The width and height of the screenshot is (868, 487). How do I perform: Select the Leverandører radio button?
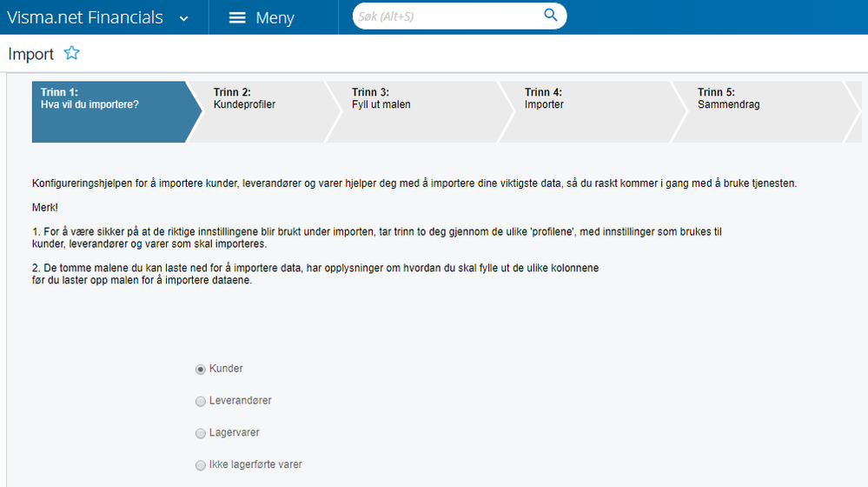[x=201, y=401]
